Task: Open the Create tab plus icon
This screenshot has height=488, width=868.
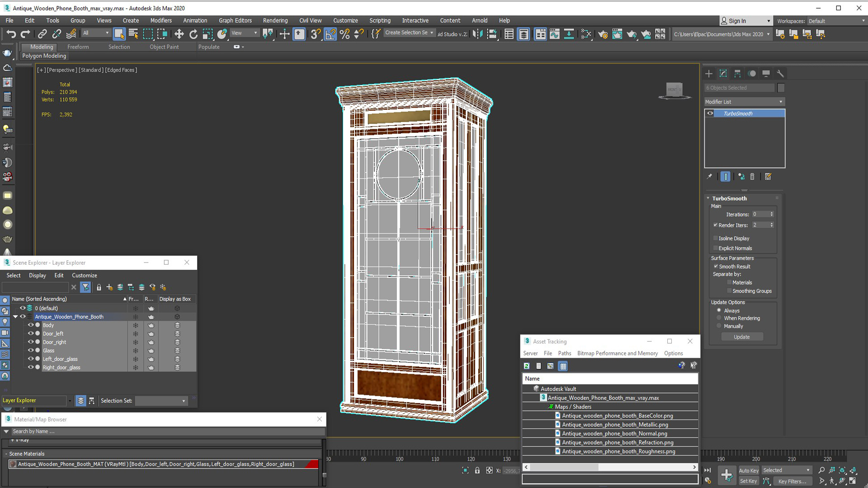Action: [x=709, y=74]
